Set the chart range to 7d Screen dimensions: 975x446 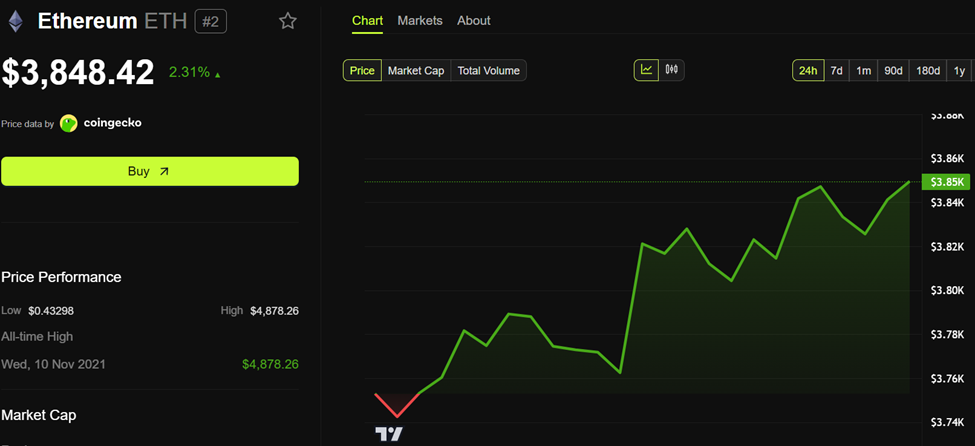[836, 70]
